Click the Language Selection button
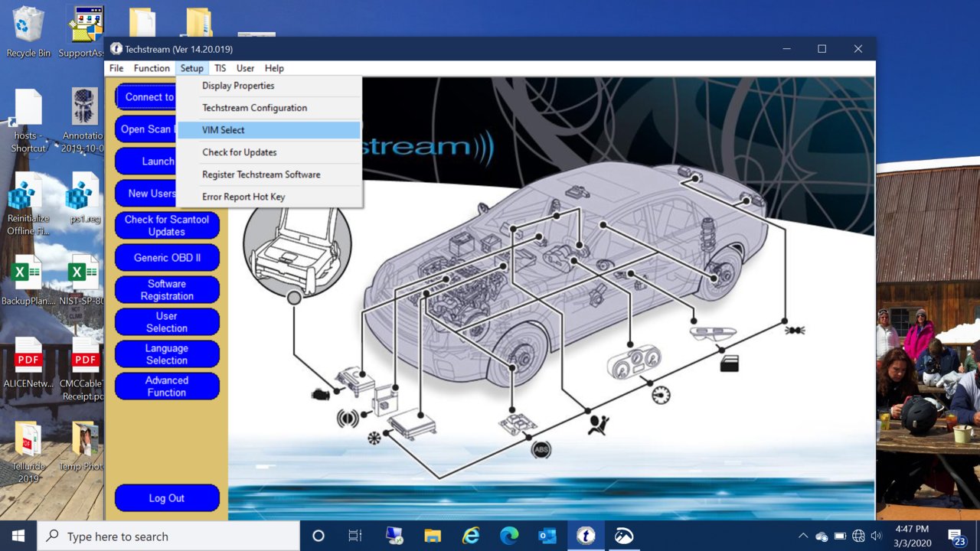980x551 pixels. (167, 354)
